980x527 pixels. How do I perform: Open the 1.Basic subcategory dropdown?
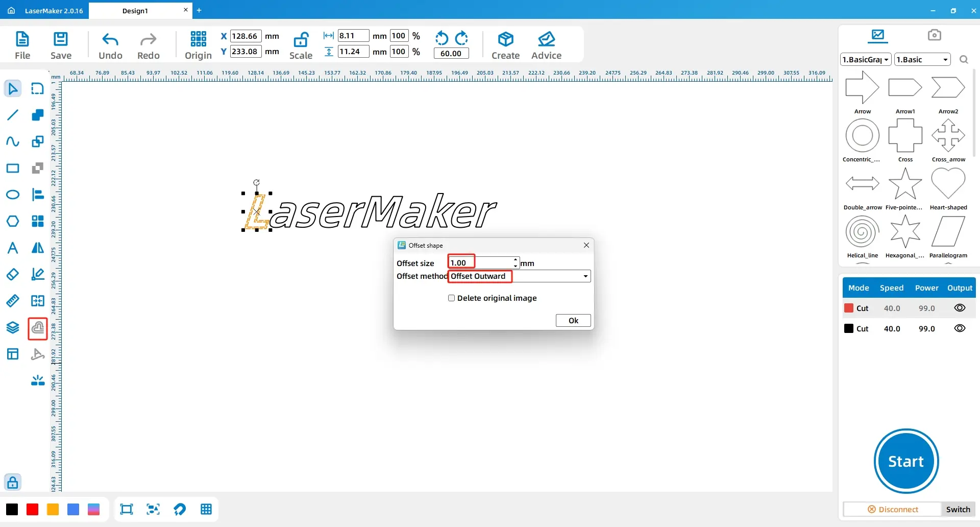923,60
